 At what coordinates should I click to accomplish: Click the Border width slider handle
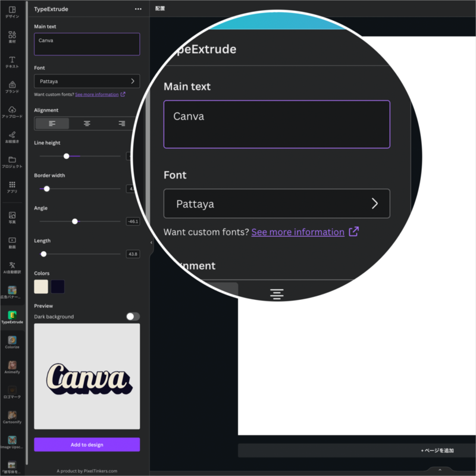tap(46, 189)
